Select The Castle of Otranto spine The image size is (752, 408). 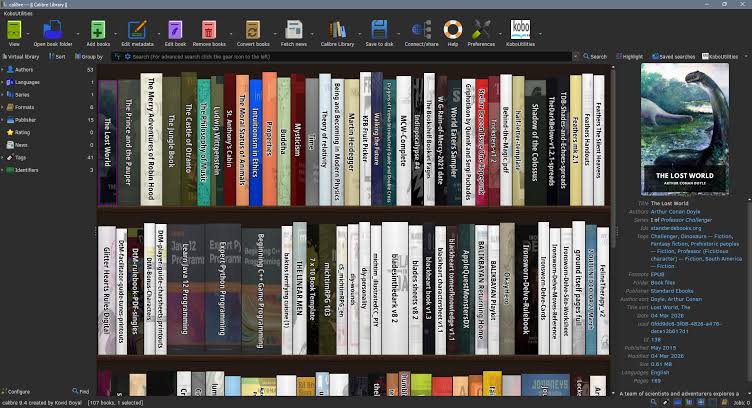(189, 139)
